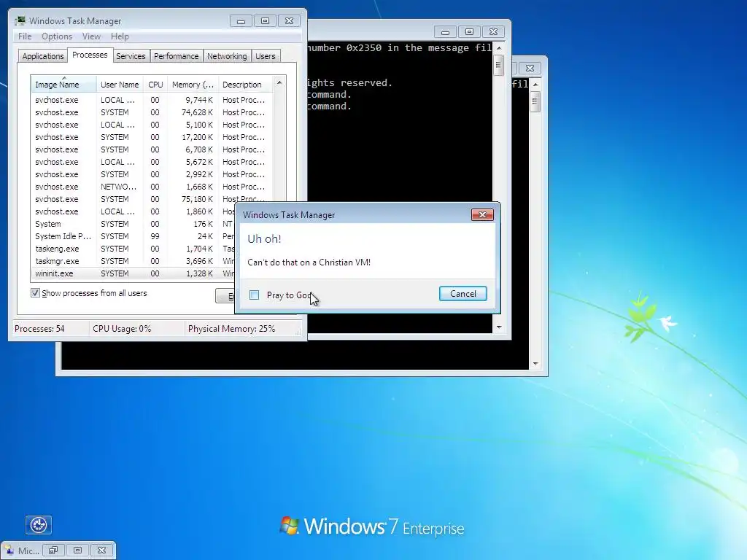Front command prompt scrollbar thumb

[499, 65]
